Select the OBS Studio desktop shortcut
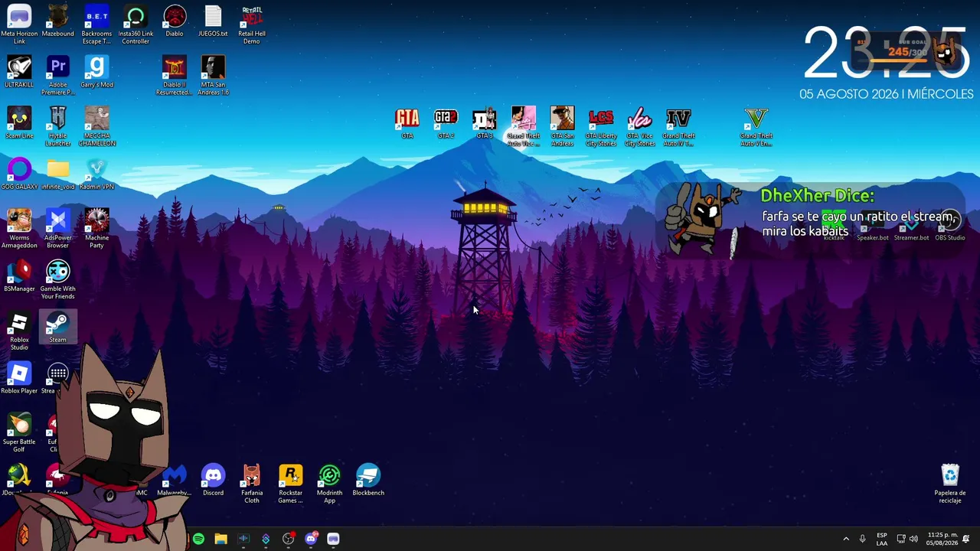The height and width of the screenshot is (551, 980). tap(950, 225)
